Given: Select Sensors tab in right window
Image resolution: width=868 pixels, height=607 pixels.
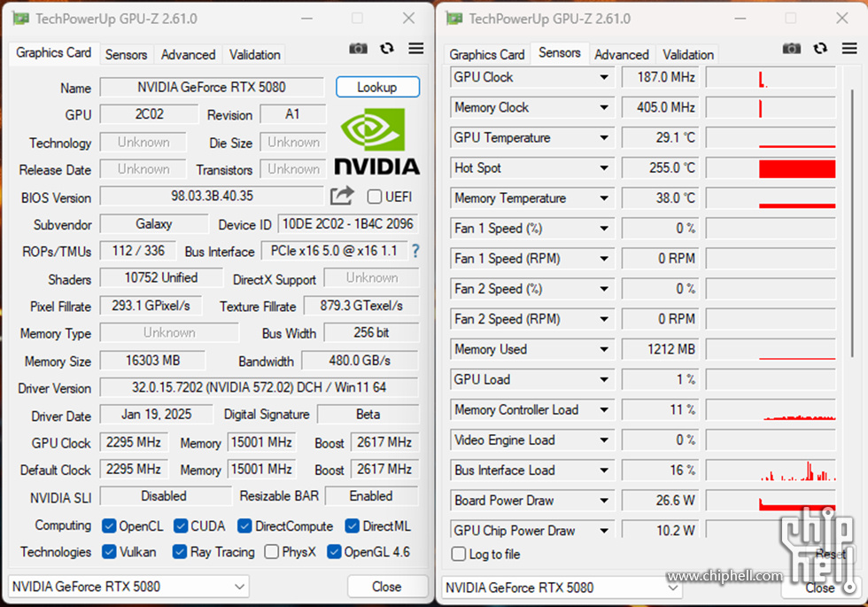Looking at the screenshot, I should point(559,52).
